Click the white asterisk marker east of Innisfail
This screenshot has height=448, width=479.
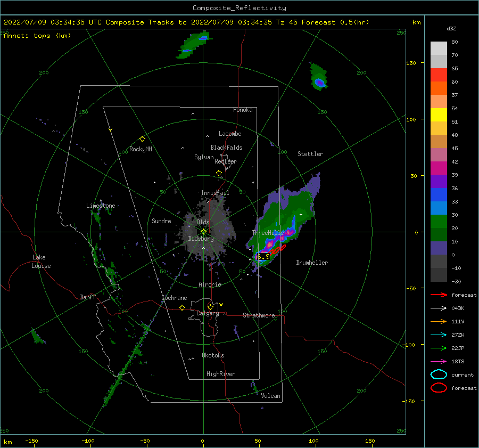point(253,183)
